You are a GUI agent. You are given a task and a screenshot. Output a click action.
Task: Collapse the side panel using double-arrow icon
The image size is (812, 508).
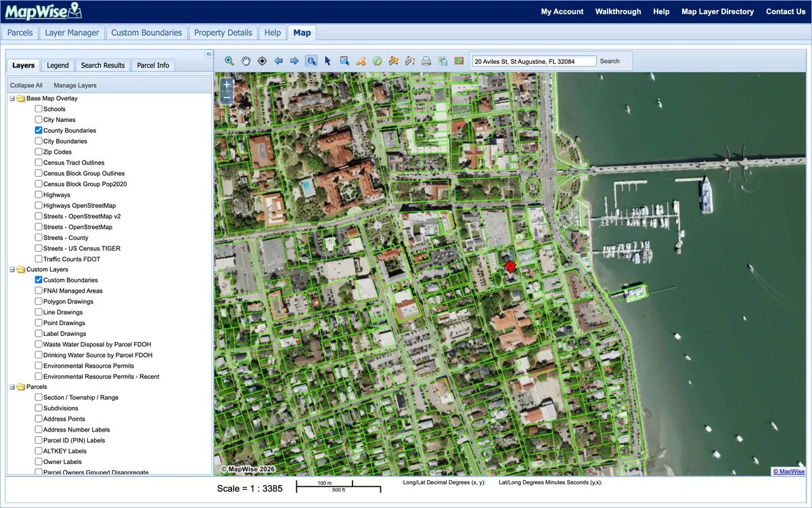[209, 54]
